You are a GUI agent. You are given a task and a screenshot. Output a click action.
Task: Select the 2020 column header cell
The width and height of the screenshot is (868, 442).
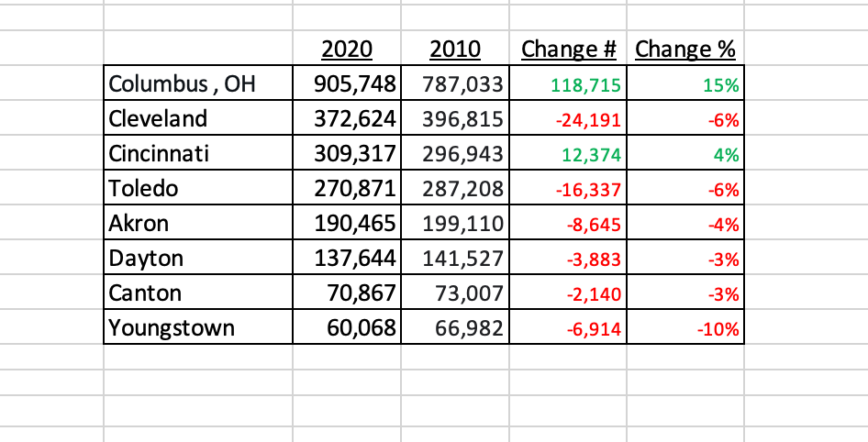(x=347, y=49)
